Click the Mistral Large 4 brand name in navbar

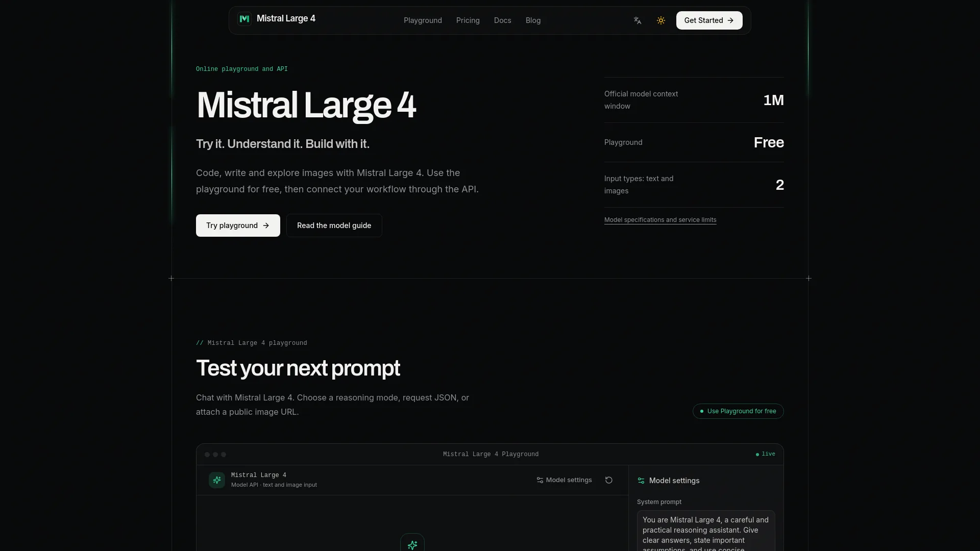click(x=286, y=18)
